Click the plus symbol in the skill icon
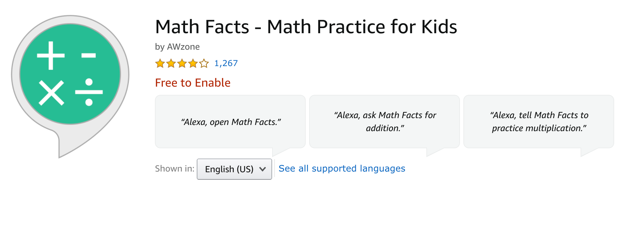The image size is (644, 227). (51, 55)
